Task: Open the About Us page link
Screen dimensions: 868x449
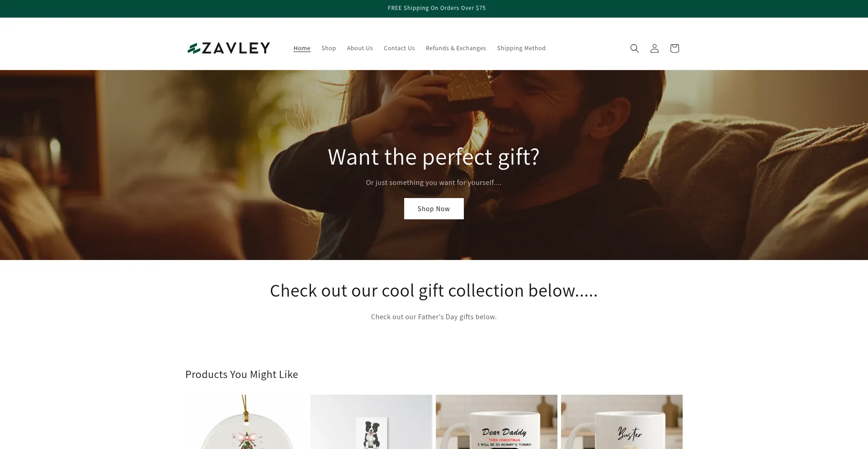Action: pos(360,48)
